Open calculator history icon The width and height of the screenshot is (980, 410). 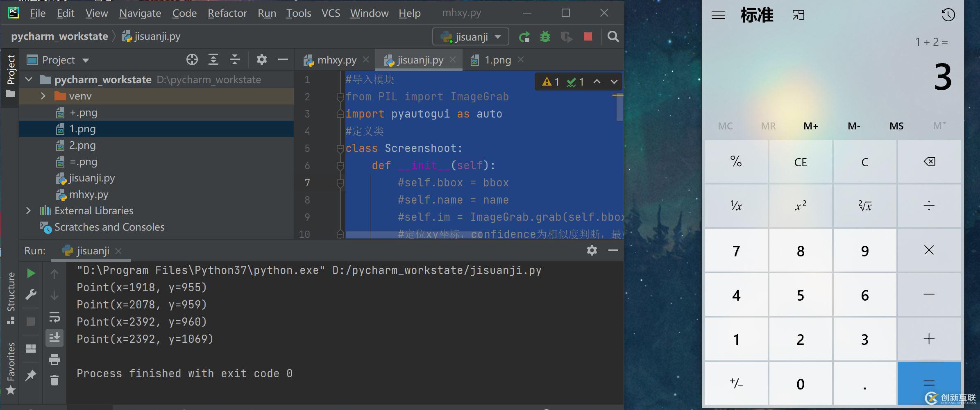[x=948, y=15]
